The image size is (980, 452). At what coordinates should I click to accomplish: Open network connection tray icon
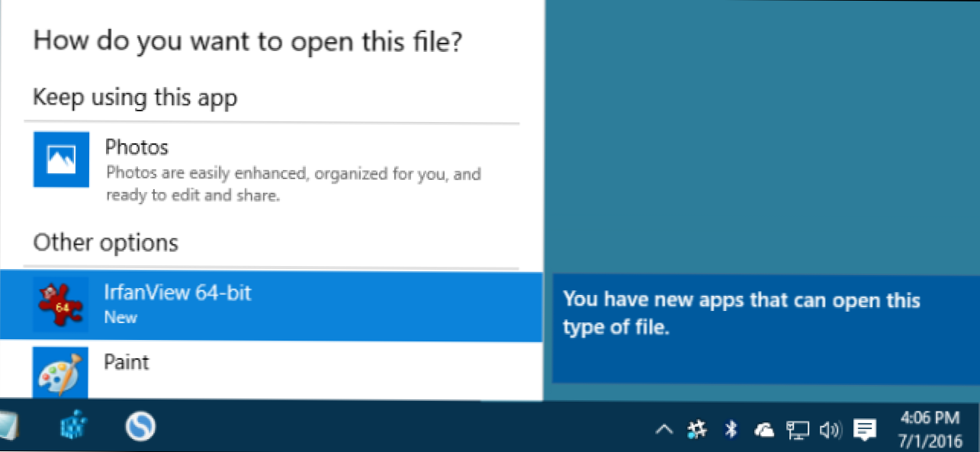click(798, 430)
